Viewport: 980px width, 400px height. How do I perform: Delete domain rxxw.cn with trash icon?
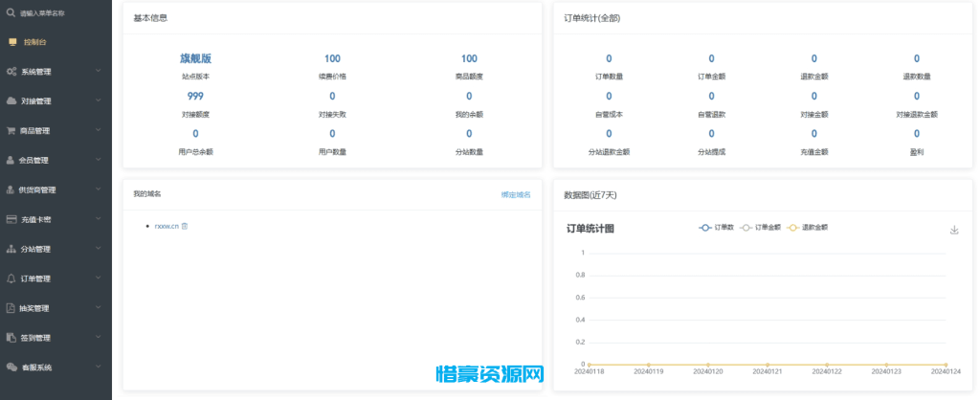pos(185,226)
